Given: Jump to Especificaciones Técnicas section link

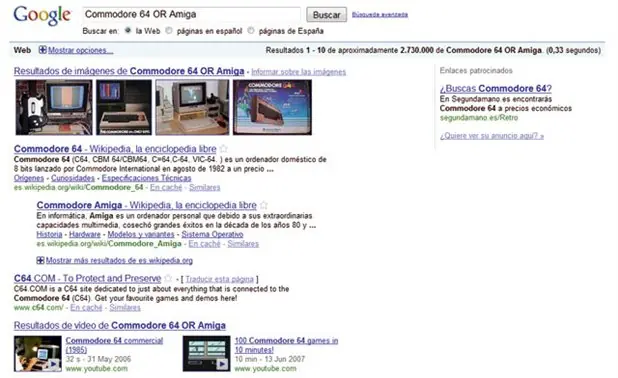Looking at the screenshot, I should pos(146,178).
